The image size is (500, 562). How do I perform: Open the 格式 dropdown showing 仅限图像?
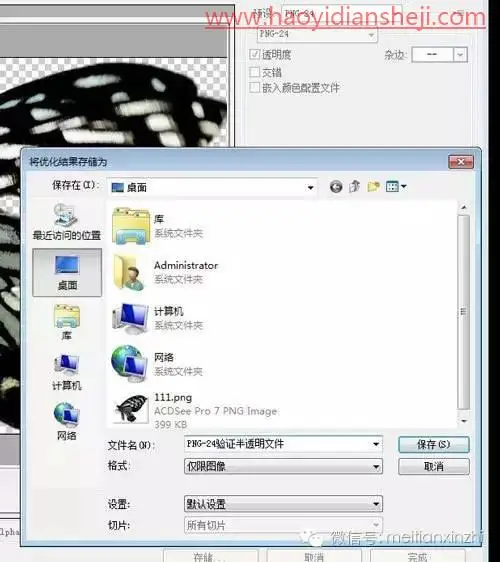283,466
